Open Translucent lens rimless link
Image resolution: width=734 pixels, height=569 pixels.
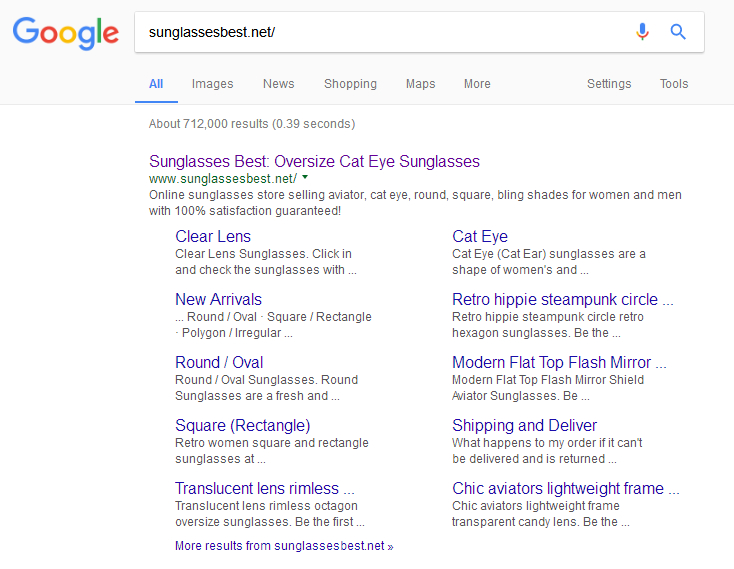click(x=265, y=489)
